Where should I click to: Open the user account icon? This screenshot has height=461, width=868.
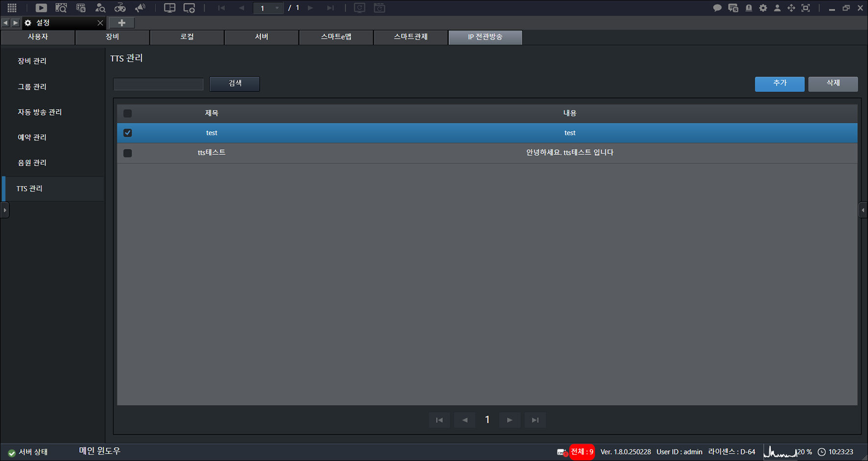click(x=777, y=8)
